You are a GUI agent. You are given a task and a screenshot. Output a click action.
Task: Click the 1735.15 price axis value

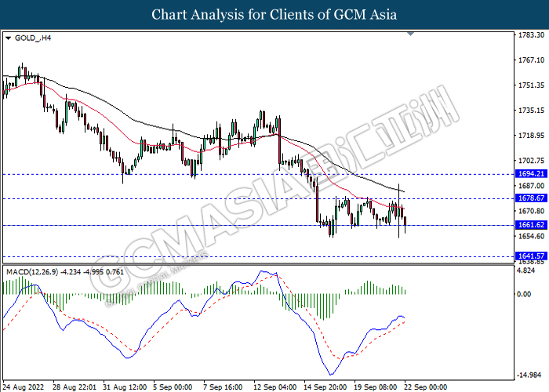point(531,111)
